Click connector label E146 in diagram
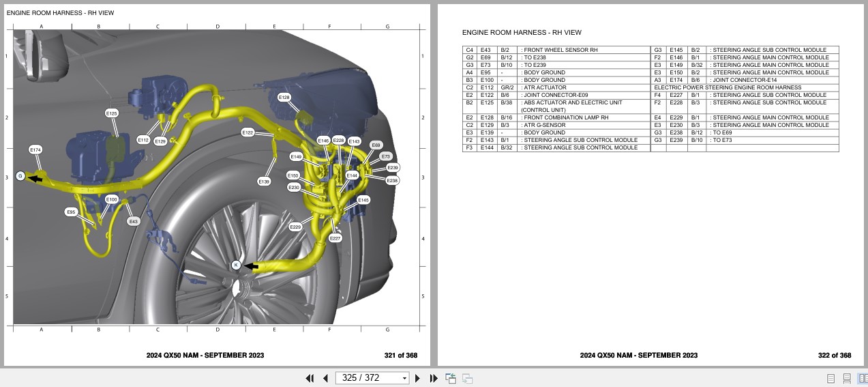This screenshot has width=868, height=387. pyautogui.click(x=323, y=141)
